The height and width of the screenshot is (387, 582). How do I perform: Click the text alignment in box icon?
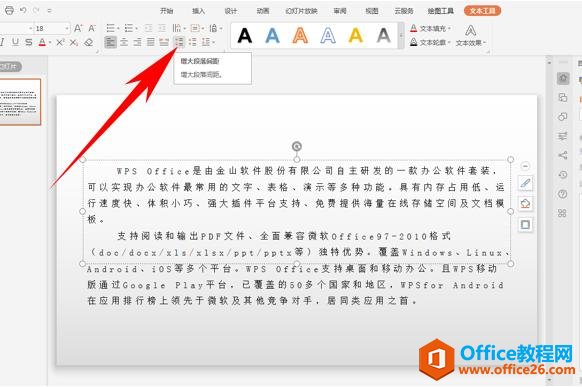click(x=195, y=28)
